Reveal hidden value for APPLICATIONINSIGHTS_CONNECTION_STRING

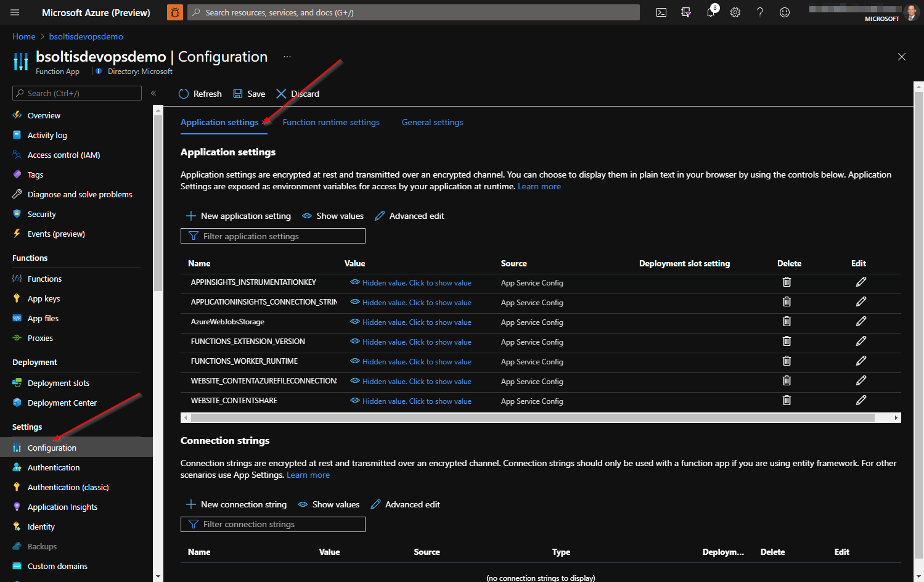(x=411, y=303)
